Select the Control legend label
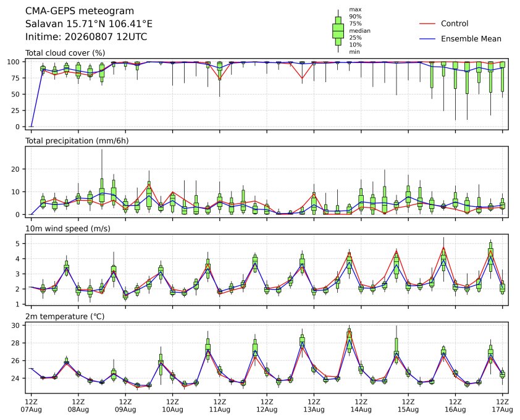 455,24
